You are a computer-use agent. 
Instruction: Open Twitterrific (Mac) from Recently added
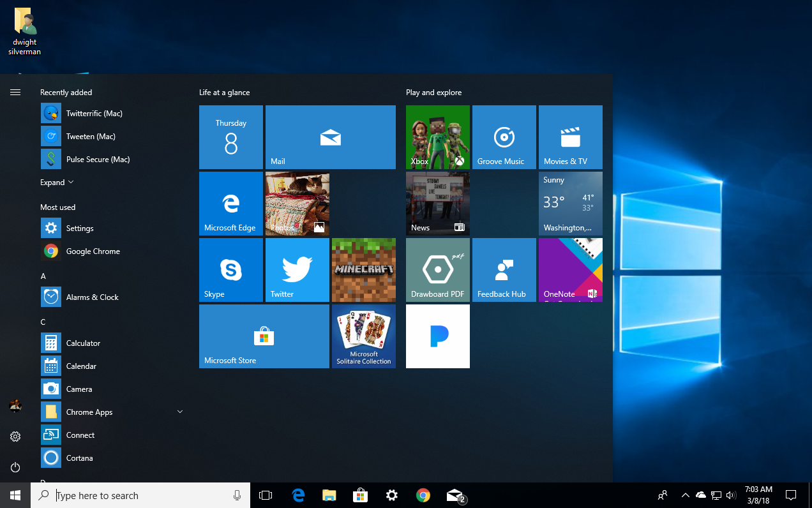112,114
